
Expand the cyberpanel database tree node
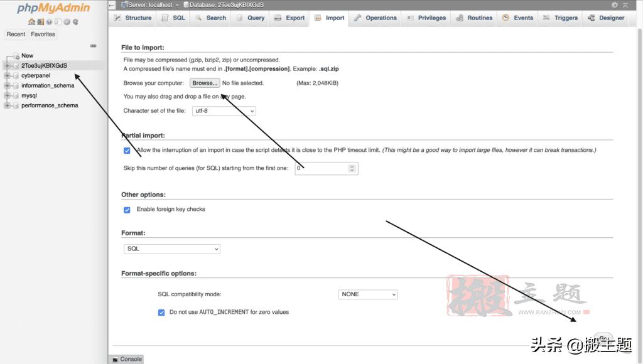tap(7, 75)
